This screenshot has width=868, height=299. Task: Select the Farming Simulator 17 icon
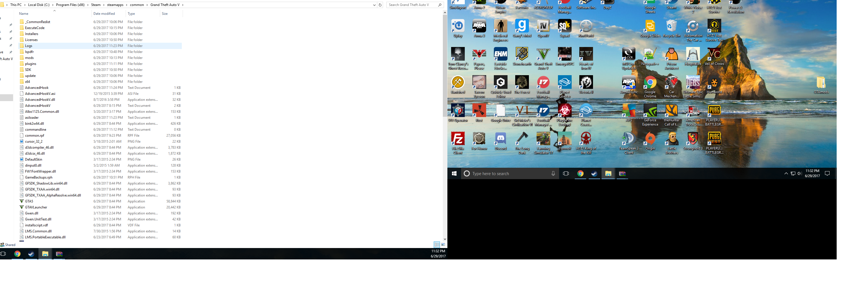click(543, 144)
